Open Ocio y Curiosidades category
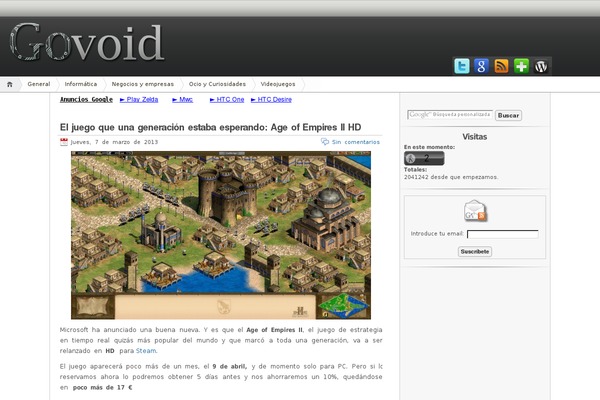The width and height of the screenshot is (600, 400). tap(217, 84)
